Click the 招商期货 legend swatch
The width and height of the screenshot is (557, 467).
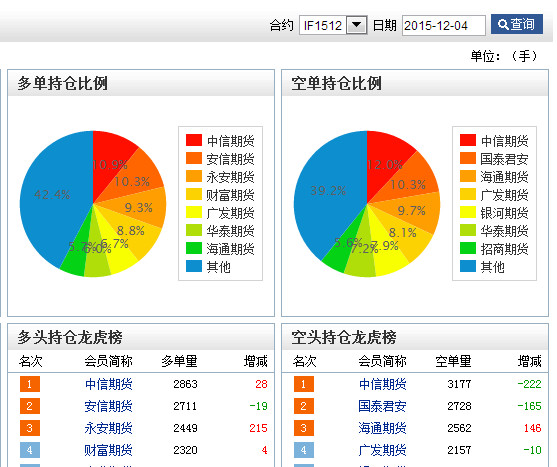tap(468, 248)
